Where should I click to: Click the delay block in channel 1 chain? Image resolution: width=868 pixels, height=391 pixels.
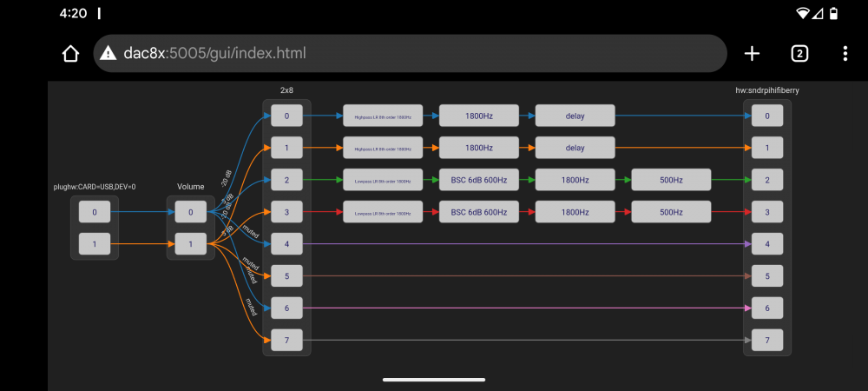pos(575,148)
